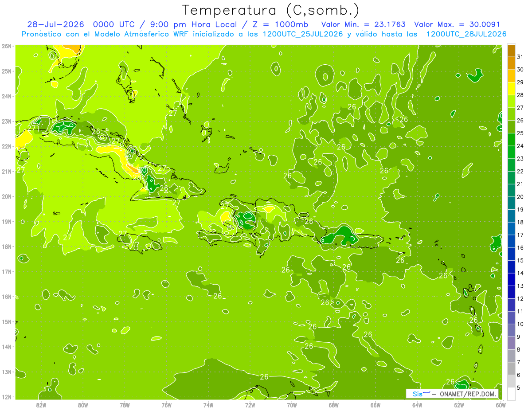Click the 70W longitude label

292,404
